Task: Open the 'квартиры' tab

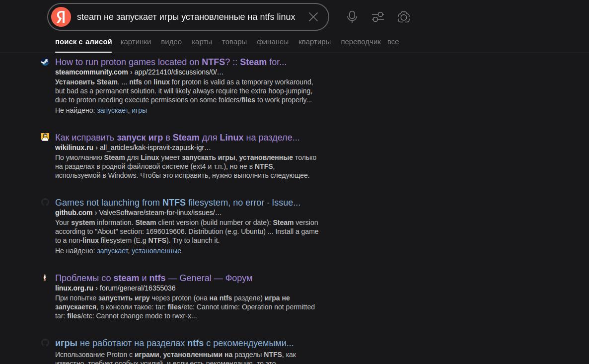Action: [314, 42]
